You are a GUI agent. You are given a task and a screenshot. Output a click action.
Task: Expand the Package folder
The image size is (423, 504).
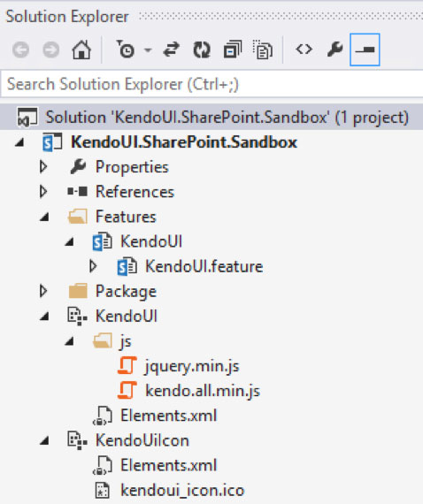click(x=43, y=291)
